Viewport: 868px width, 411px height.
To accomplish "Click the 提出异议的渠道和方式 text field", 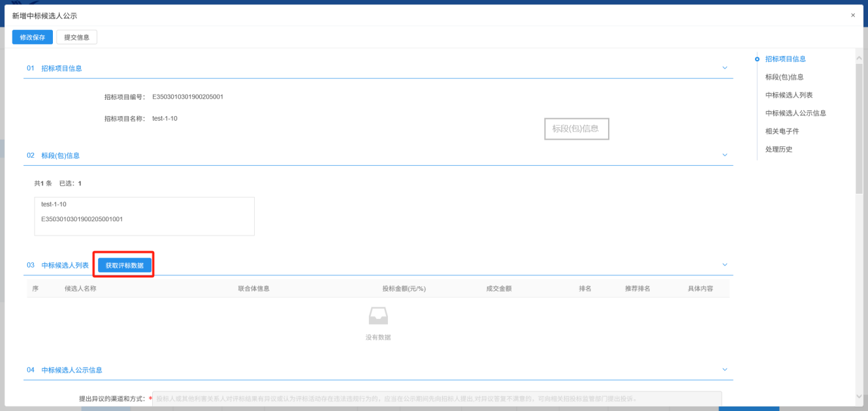I will tap(436, 399).
